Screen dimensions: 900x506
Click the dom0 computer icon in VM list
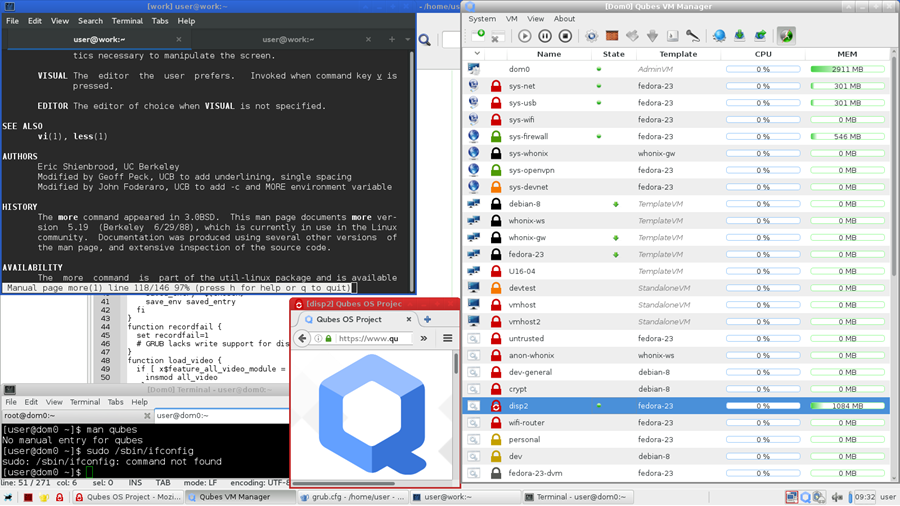click(x=474, y=69)
